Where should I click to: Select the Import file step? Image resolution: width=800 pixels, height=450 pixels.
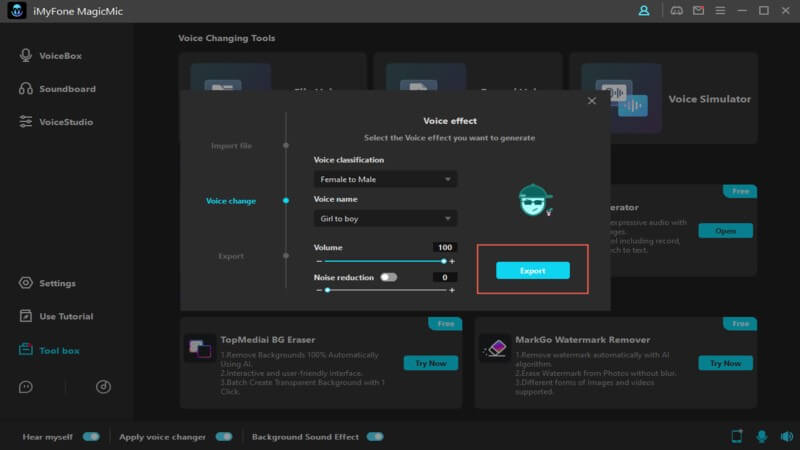point(231,146)
